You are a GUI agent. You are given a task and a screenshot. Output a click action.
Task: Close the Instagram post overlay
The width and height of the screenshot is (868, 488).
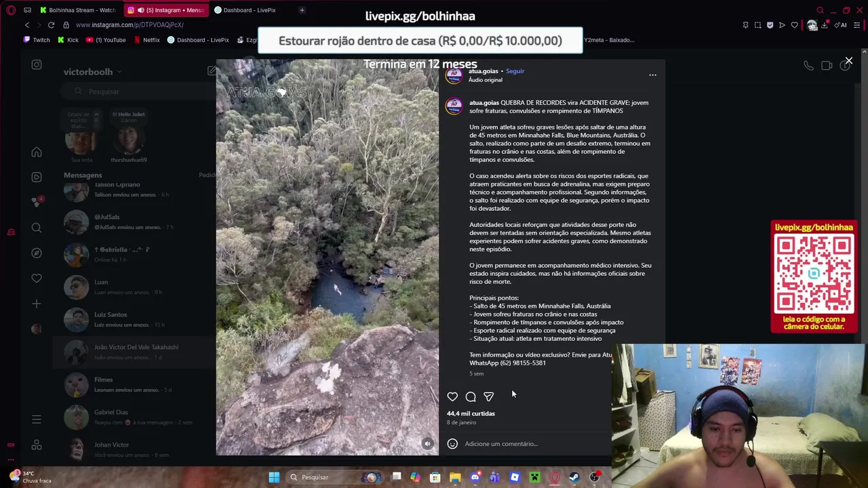(848, 61)
